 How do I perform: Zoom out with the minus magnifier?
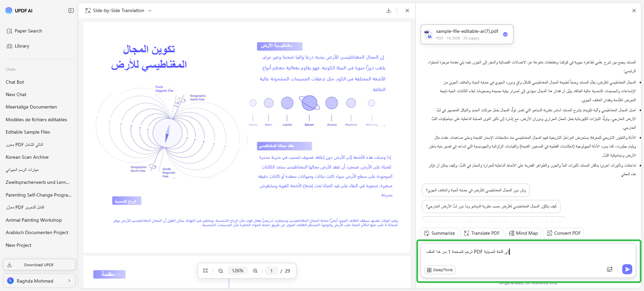[x=221, y=271]
